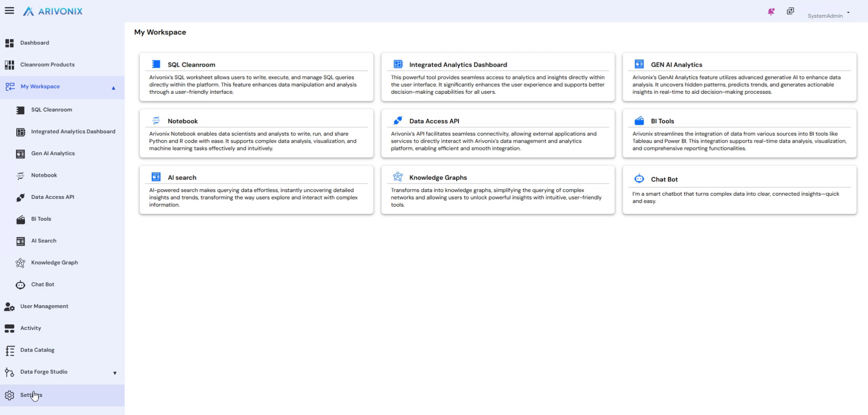This screenshot has width=868, height=415.
Task: Open the Knowledge Graphs workspace card
Action: point(497,189)
